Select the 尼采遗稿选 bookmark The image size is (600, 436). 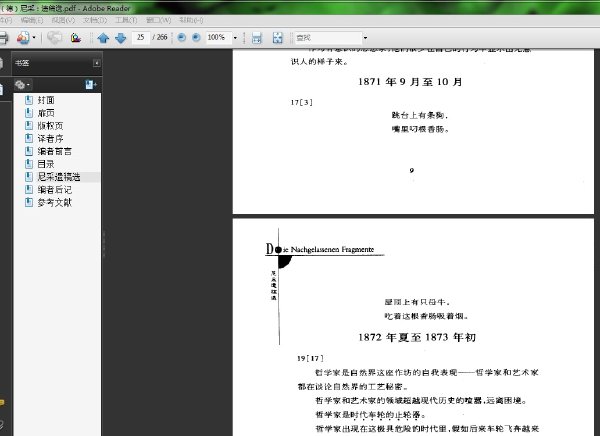(59, 177)
